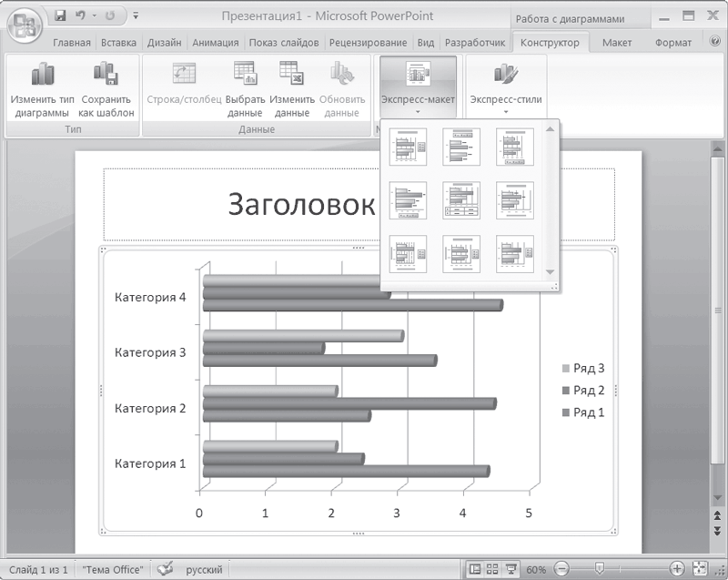Image resolution: width=728 pixels, height=580 pixels.
Task: Start slide show view from status bar
Action: pos(511,569)
